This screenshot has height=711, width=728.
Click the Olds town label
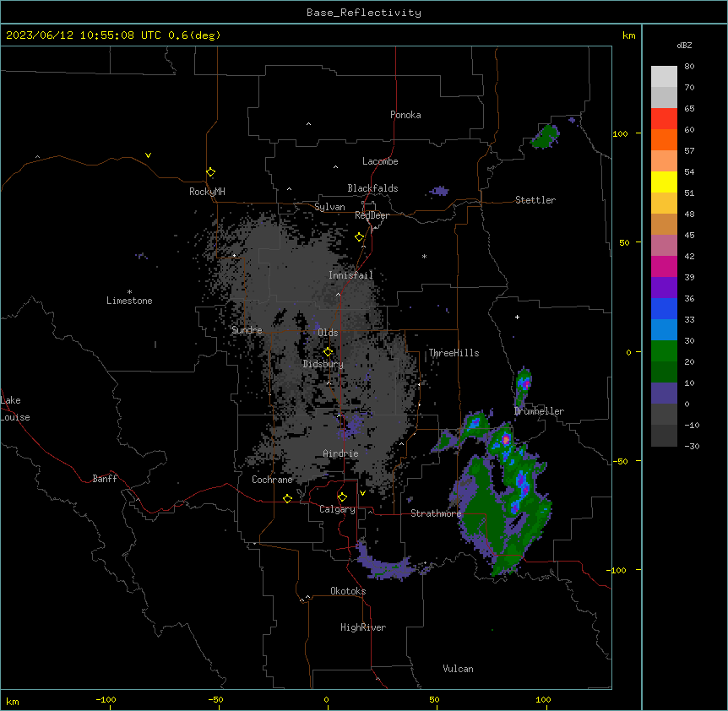click(328, 333)
